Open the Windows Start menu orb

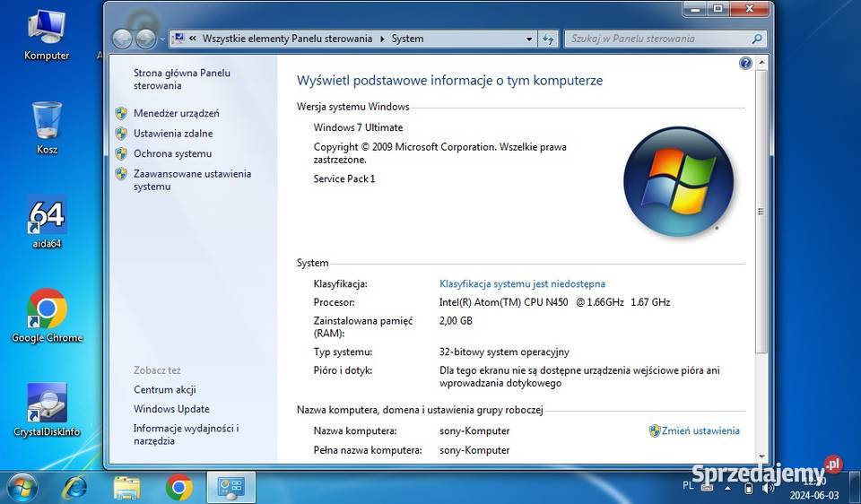pyautogui.click(x=23, y=488)
